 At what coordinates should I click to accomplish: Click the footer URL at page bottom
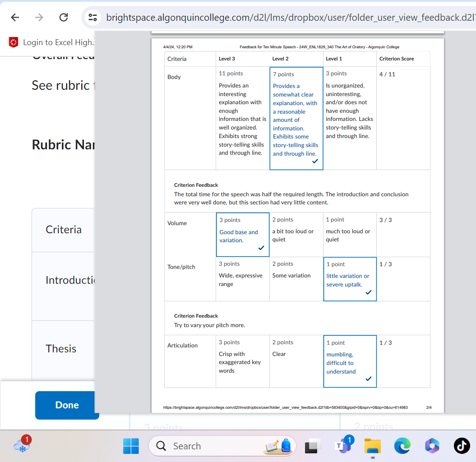tap(285, 407)
